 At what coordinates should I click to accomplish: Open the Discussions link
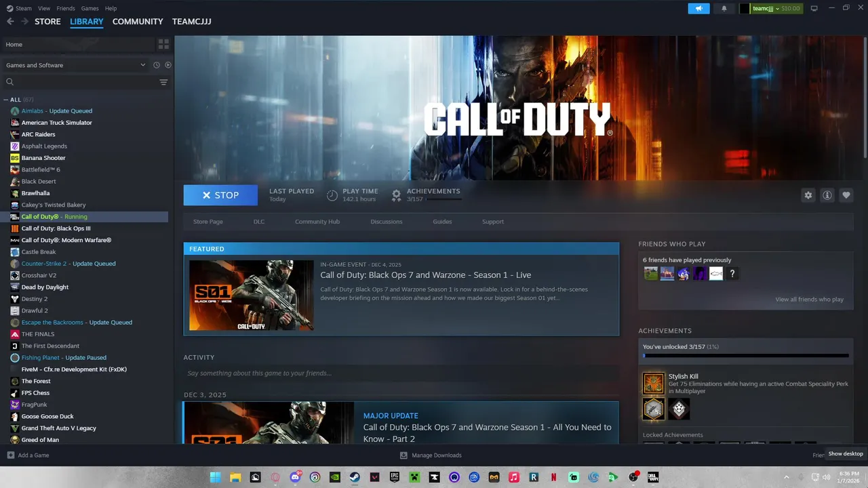(x=387, y=222)
